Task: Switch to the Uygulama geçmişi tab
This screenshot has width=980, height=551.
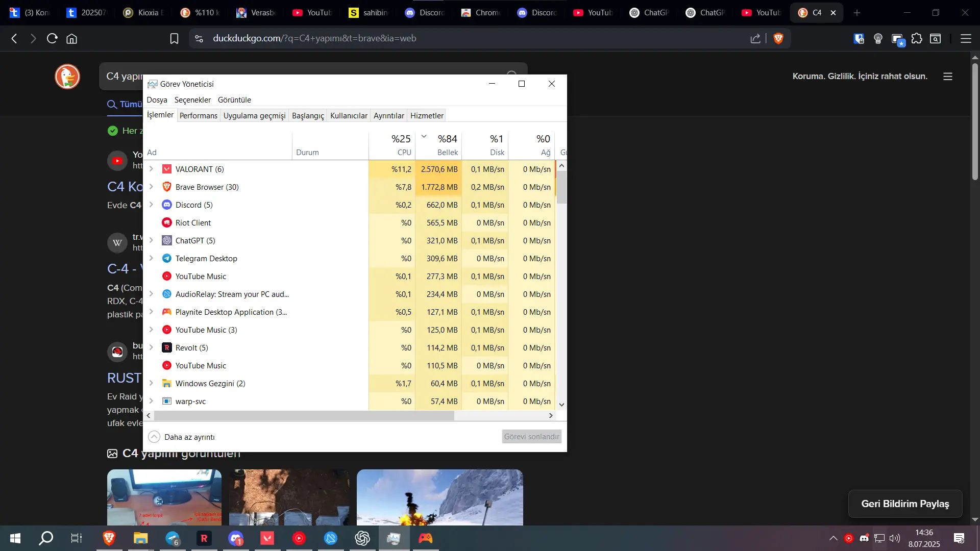Action: [x=254, y=116]
